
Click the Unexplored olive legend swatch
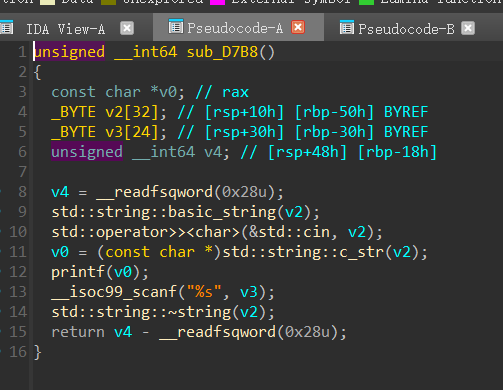point(108,2)
